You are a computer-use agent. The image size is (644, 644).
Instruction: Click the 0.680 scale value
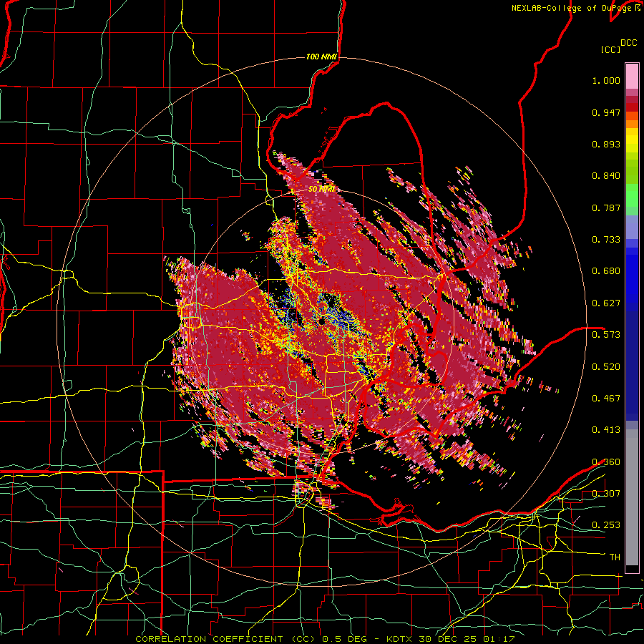[x=606, y=271]
